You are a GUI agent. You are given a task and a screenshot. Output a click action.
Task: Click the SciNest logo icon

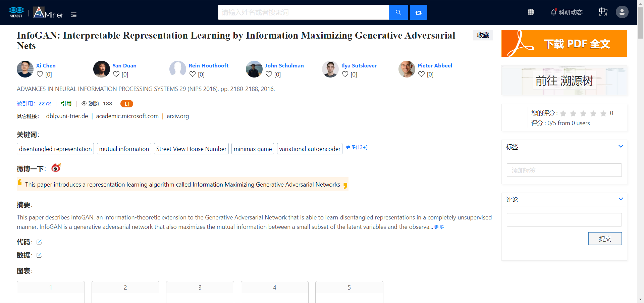(16, 12)
